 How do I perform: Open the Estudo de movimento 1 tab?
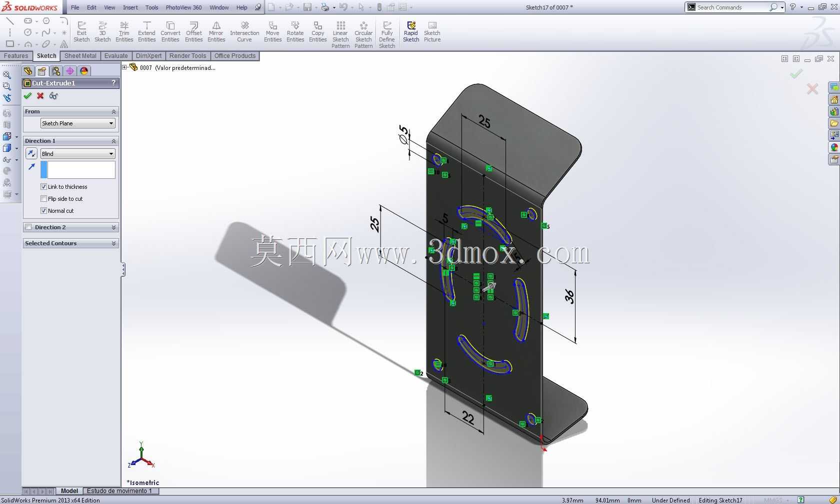point(119,491)
